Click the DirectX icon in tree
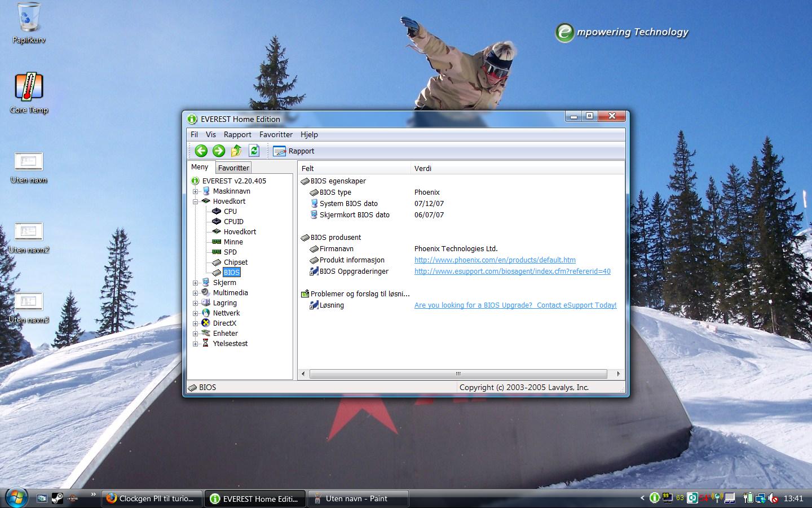The width and height of the screenshot is (812, 508). pyautogui.click(x=206, y=323)
